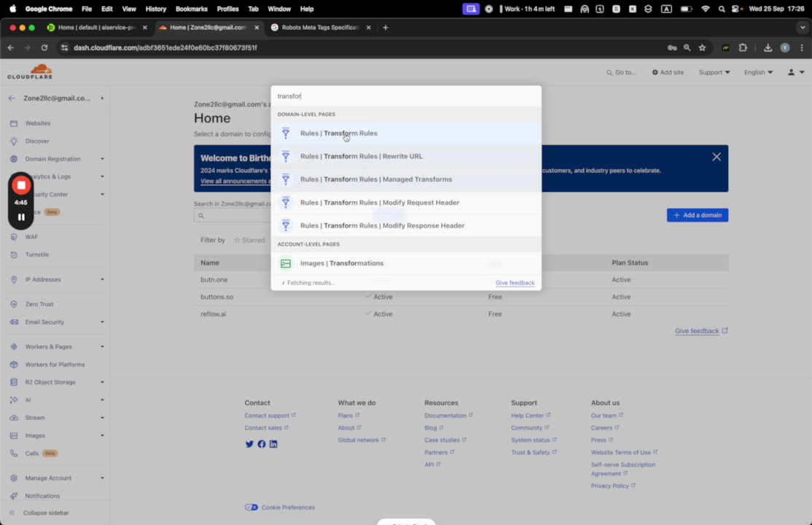Viewport: 812px width, 525px height.
Task: Open the English language dropdown
Action: (758, 72)
